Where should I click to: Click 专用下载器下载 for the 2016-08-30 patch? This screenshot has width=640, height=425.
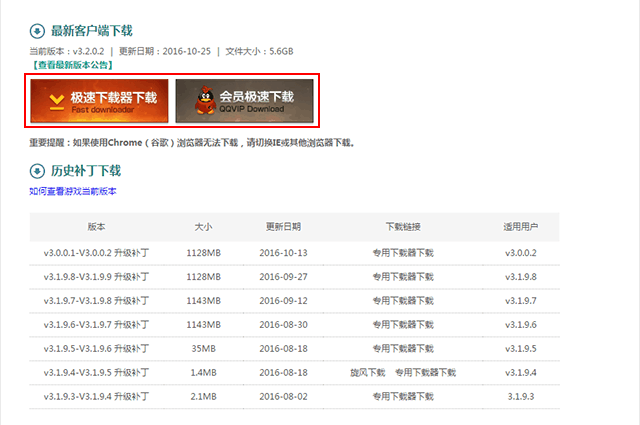pos(403,325)
